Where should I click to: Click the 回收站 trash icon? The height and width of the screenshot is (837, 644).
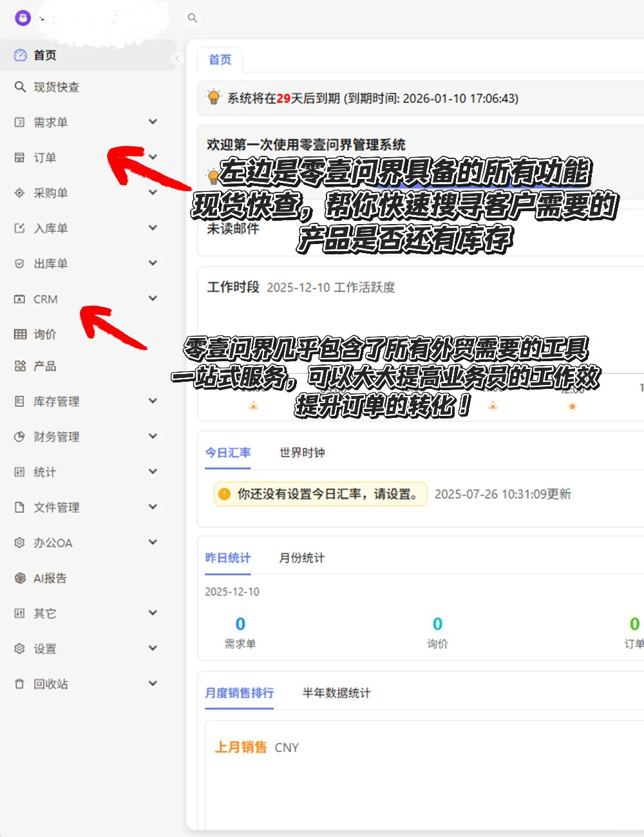tap(20, 684)
